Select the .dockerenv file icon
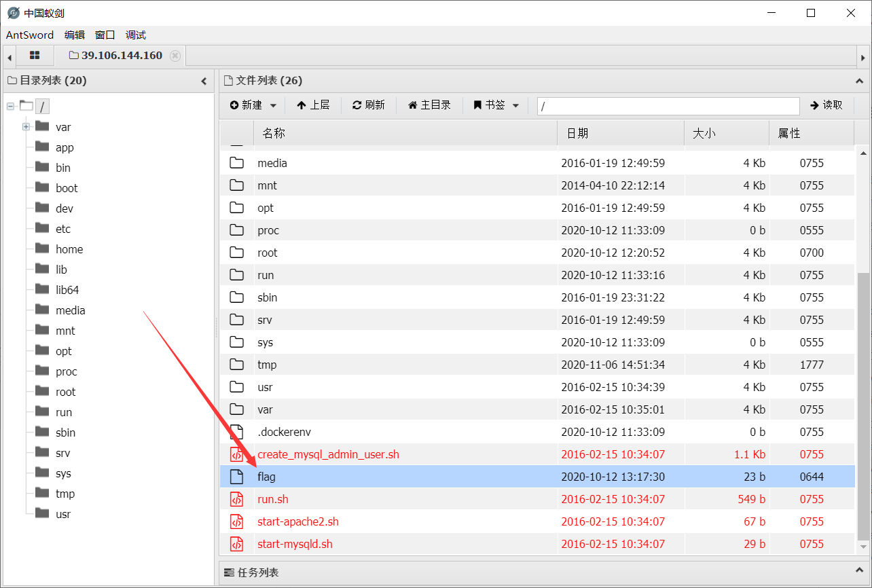This screenshot has height=588, width=872. 236,432
